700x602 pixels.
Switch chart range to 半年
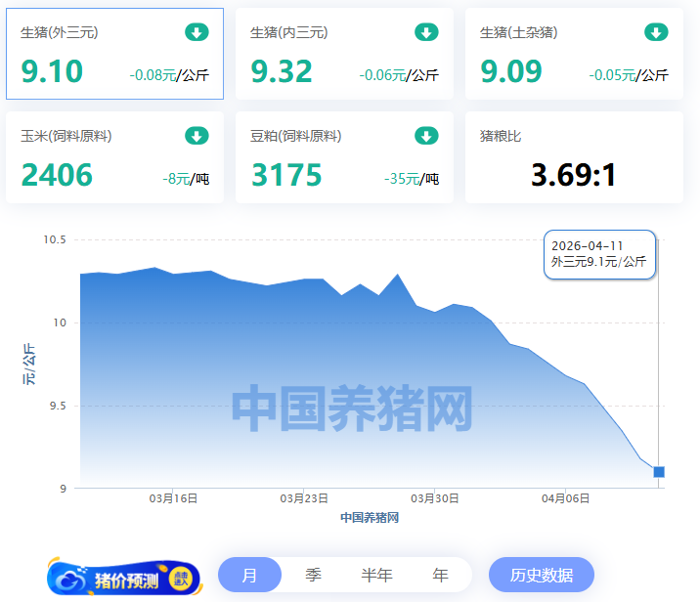point(376,576)
